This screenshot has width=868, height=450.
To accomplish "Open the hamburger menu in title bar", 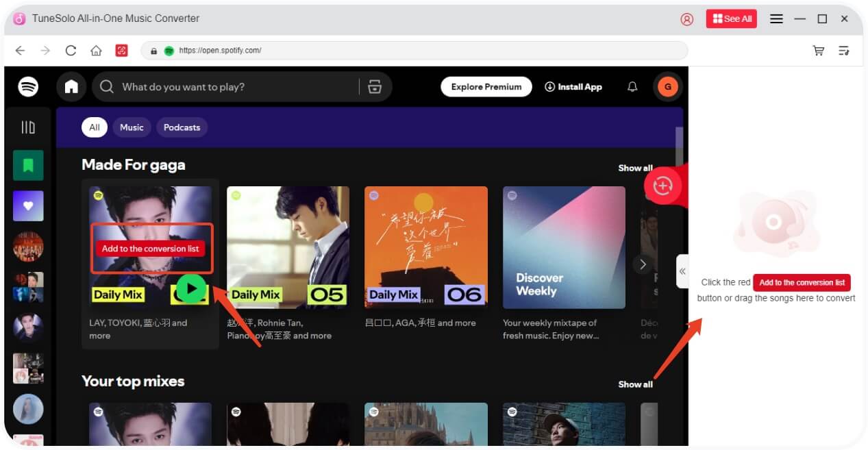I will coord(776,19).
